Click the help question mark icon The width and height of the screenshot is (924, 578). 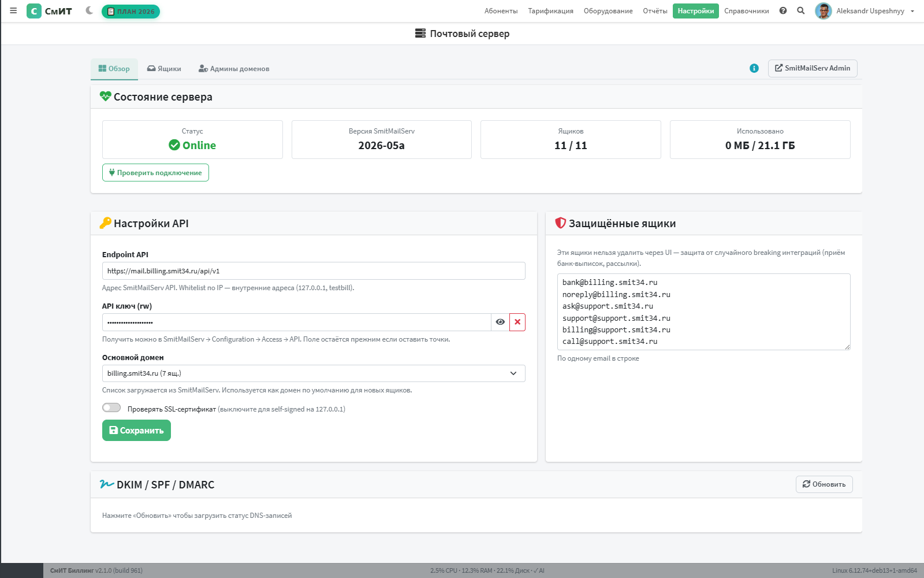coord(783,10)
